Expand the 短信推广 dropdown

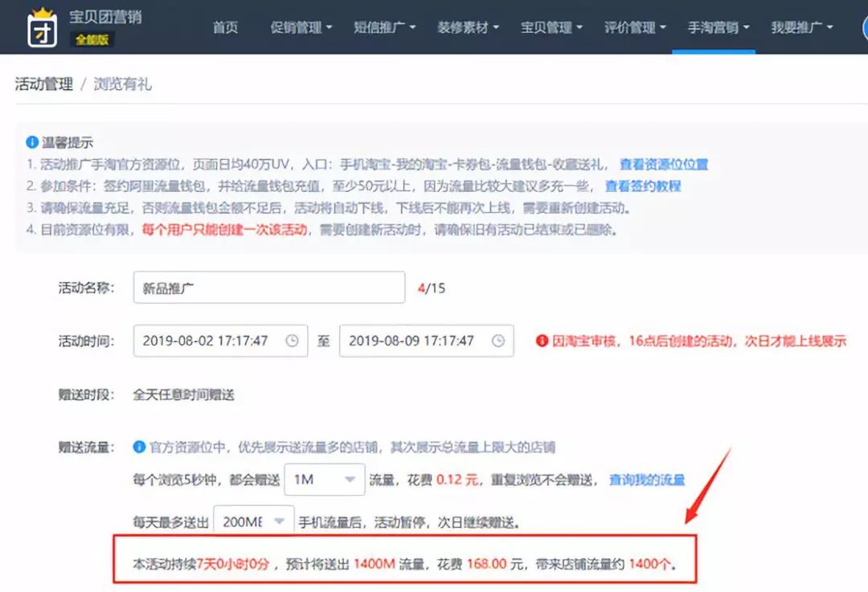385,27
